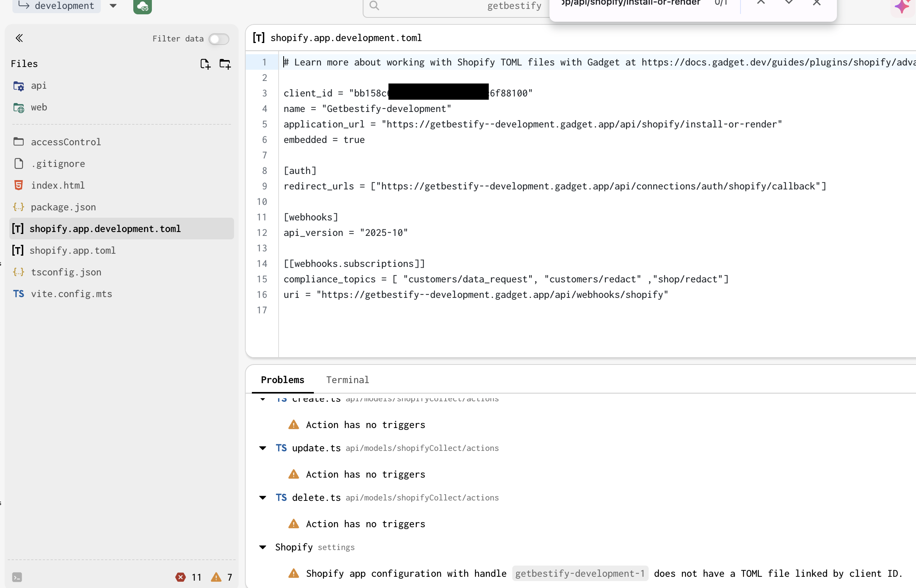This screenshot has height=588, width=916.
Task: Click the new file icon
Action: click(x=205, y=64)
